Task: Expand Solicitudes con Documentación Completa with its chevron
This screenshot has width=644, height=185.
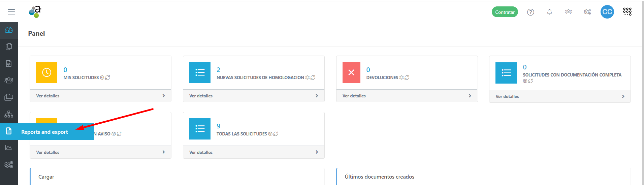Action: point(623,96)
